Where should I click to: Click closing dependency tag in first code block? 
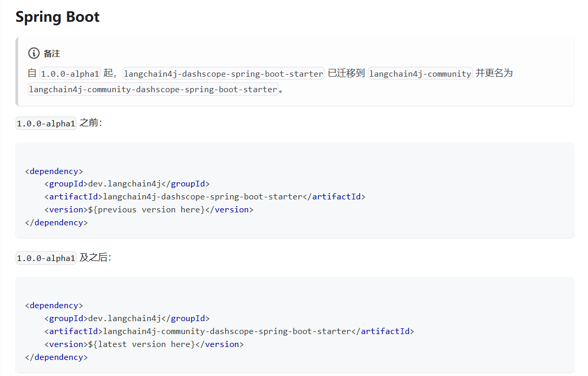(x=56, y=223)
